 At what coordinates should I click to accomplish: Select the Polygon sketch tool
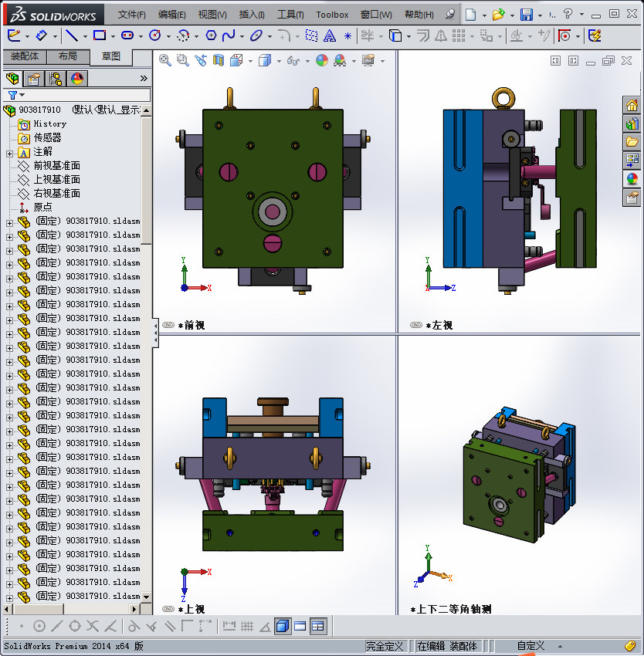211,36
